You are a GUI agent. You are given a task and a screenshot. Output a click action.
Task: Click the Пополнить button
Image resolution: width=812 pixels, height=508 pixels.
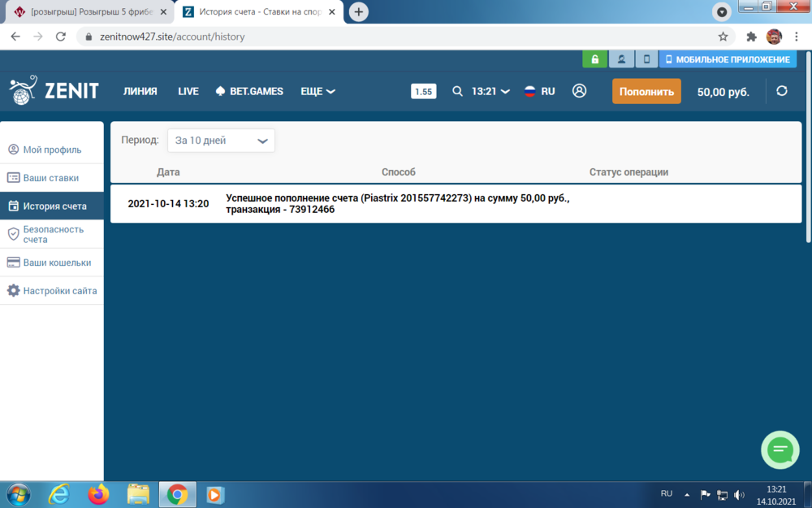tap(646, 91)
